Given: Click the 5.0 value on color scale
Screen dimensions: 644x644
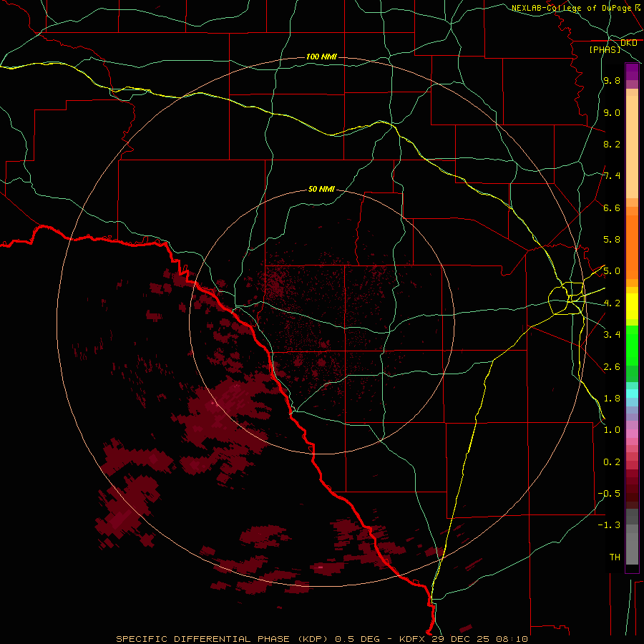Looking at the screenshot, I should click(612, 271).
